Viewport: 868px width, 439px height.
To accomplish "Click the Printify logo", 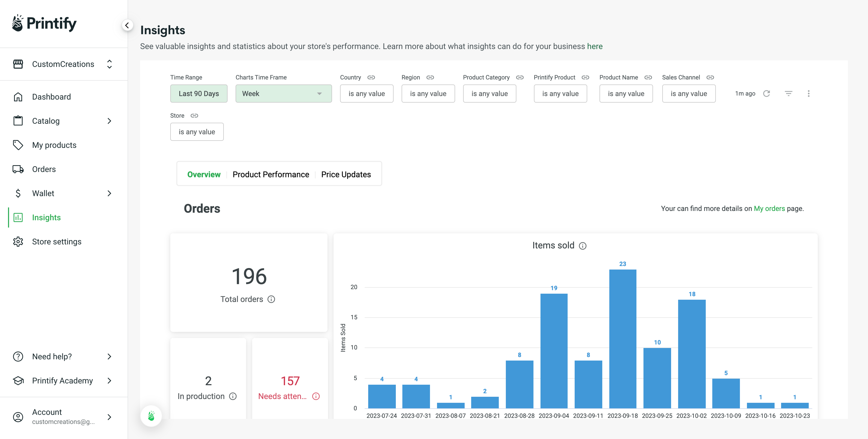I will 44,23.
